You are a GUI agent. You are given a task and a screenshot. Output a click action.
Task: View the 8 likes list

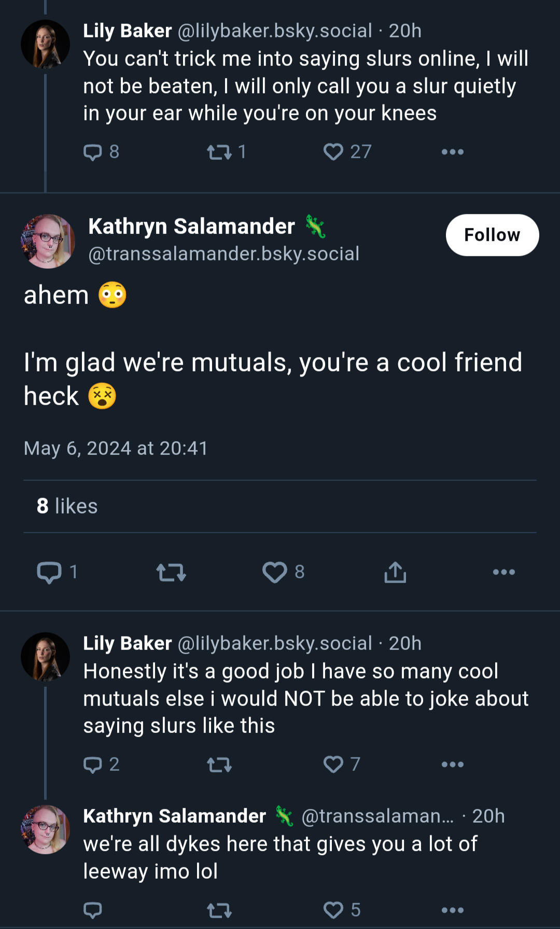coord(67,506)
